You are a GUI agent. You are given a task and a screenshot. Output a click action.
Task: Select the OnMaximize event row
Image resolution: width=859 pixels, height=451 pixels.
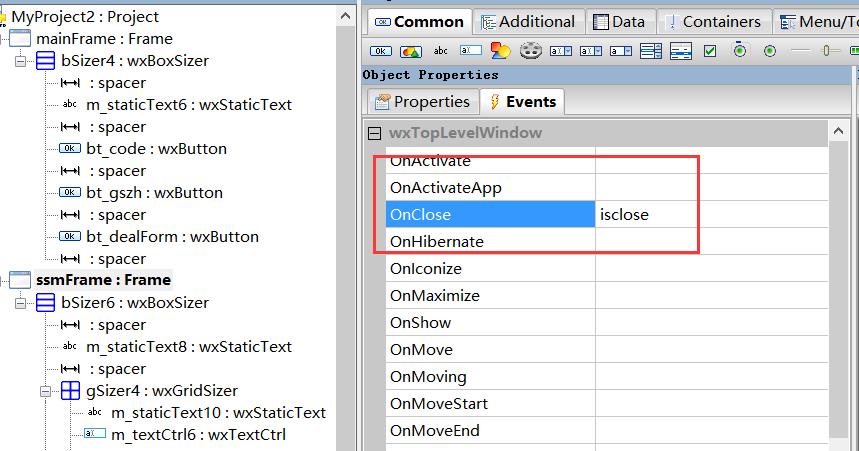435,296
